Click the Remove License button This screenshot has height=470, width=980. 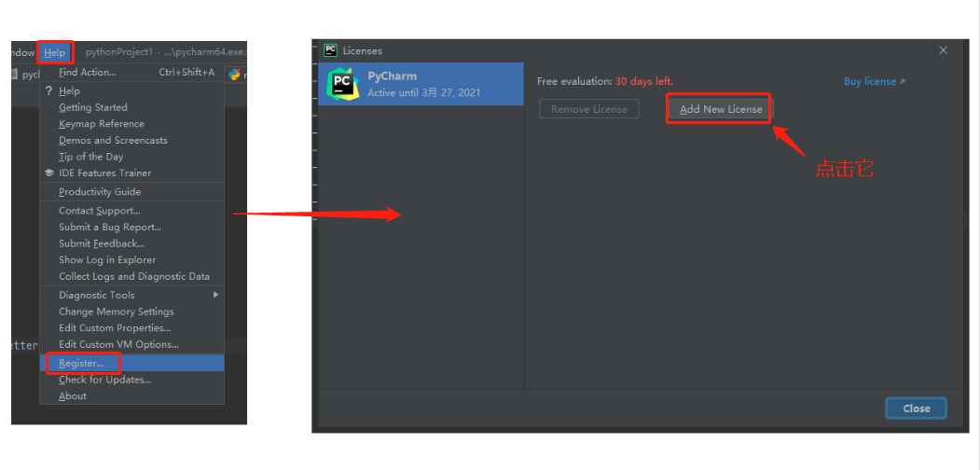[x=588, y=109]
